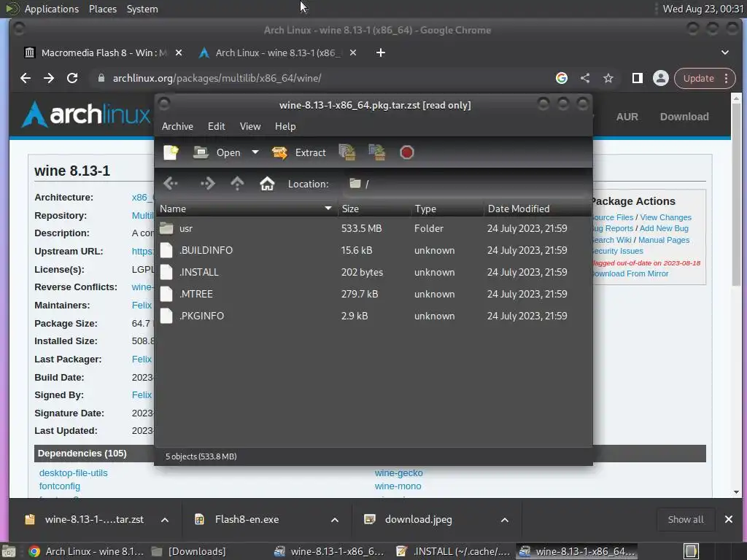Image resolution: width=747 pixels, height=560 pixels.
Task: Open the View Changes link
Action: coord(665,217)
